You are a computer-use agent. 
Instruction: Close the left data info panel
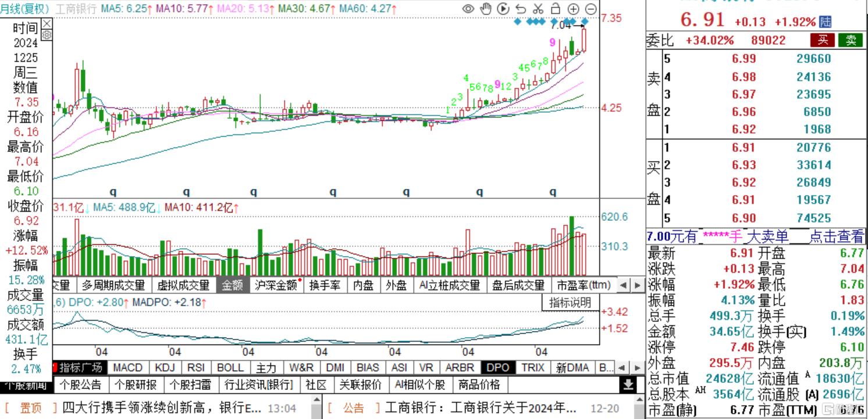coord(47,24)
